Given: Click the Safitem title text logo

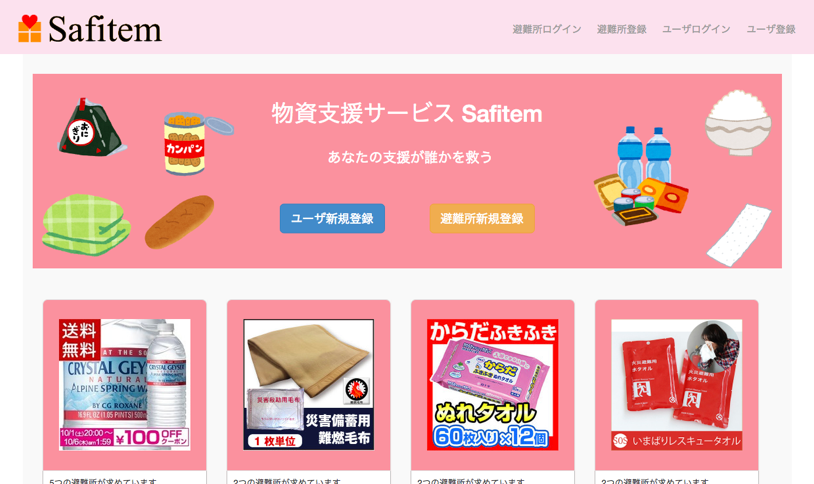Looking at the screenshot, I should coord(105,29).
